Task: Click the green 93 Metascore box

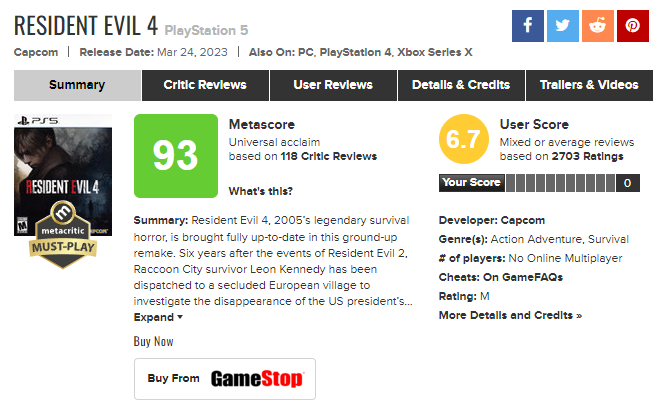Action: [x=176, y=156]
